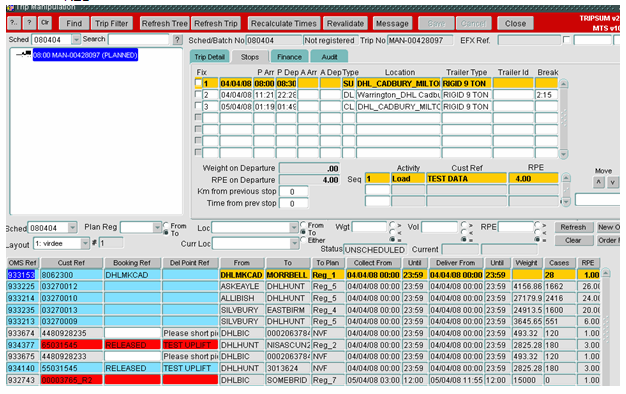
Task: Click the Message button
Action: tap(392, 24)
